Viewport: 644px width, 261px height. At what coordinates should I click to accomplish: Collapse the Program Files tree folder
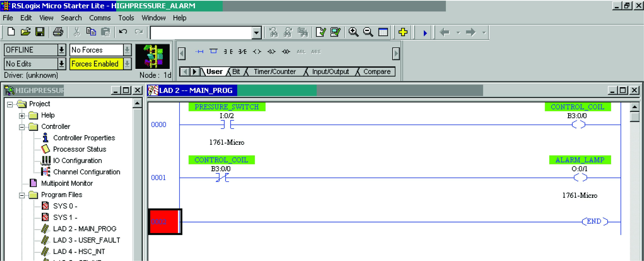(22, 195)
